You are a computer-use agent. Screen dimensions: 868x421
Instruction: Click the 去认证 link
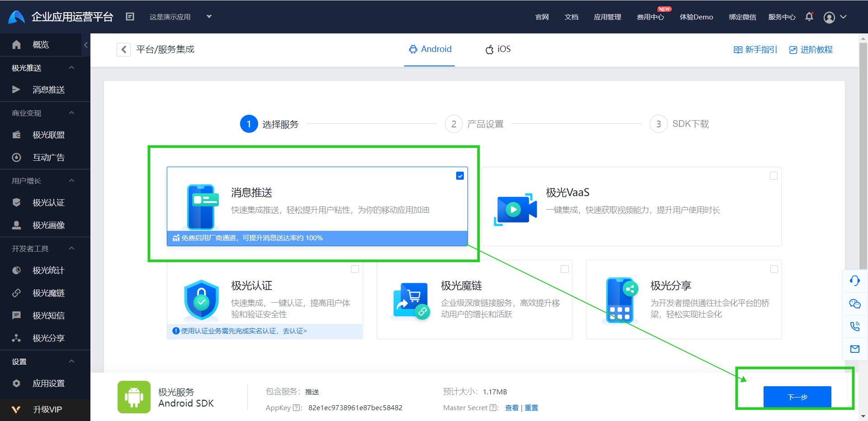click(295, 331)
